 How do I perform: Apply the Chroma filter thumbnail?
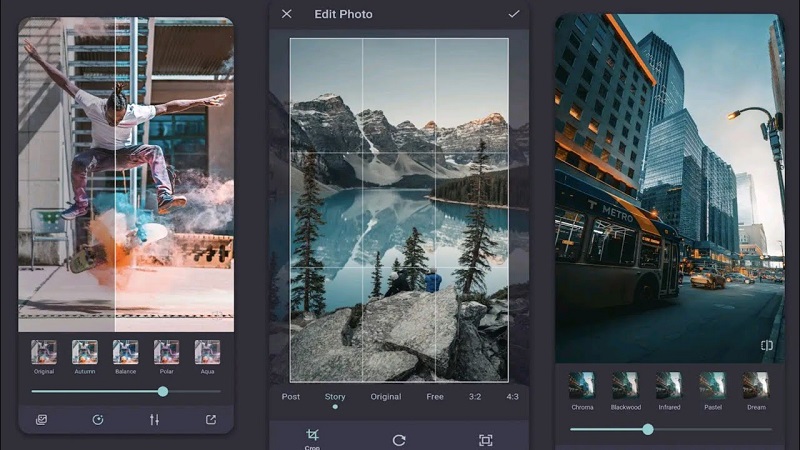pos(582,385)
